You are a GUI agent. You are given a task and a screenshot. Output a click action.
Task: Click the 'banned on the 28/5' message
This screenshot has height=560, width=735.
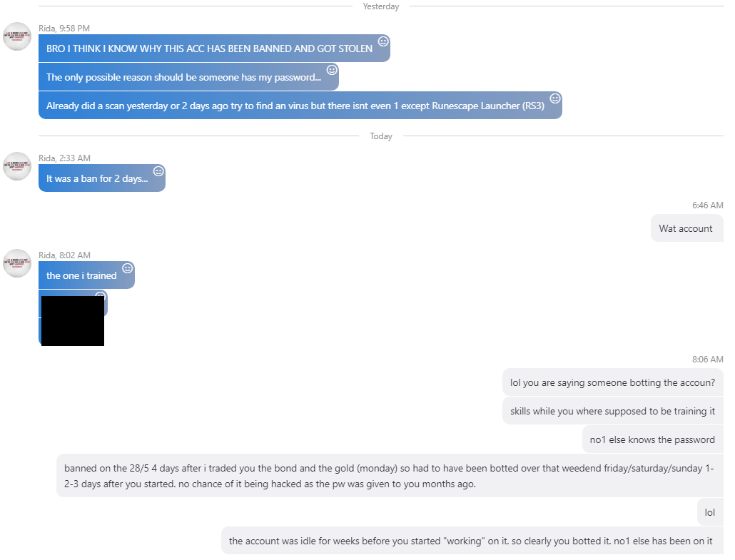[390, 476]
